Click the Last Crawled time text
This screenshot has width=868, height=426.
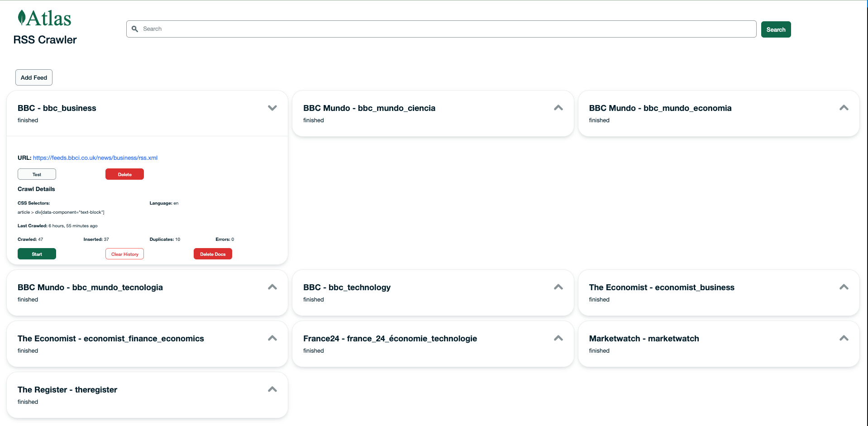click(x=57, y=226)
